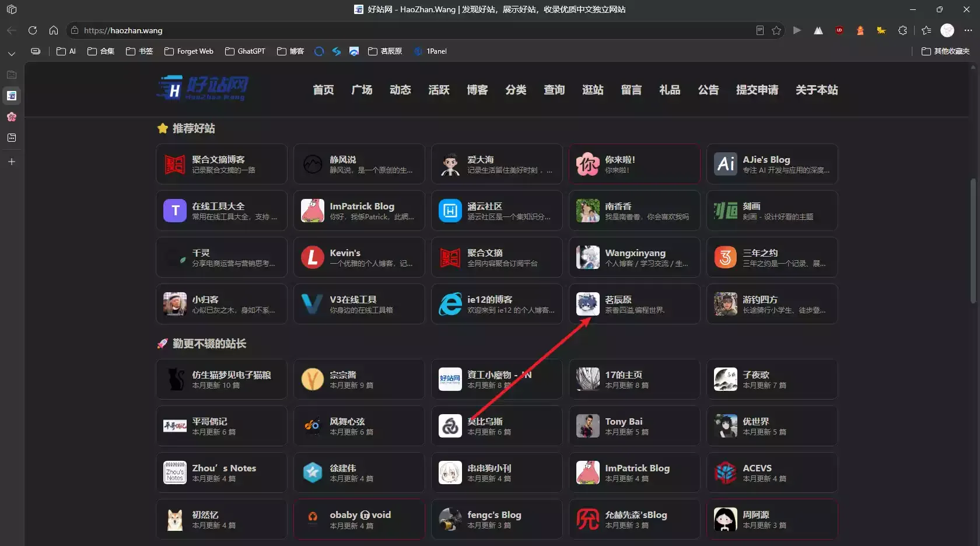Image resolution: width=980 pixels, height=546 pixels.
Task: Open the 书签 bookmarks folder
Action: click(139, 51)
